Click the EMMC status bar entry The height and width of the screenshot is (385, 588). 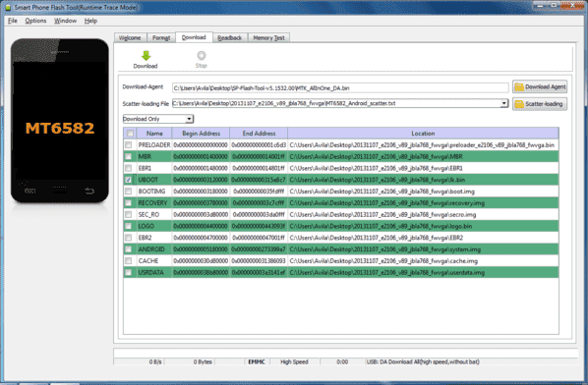point(257,361)
